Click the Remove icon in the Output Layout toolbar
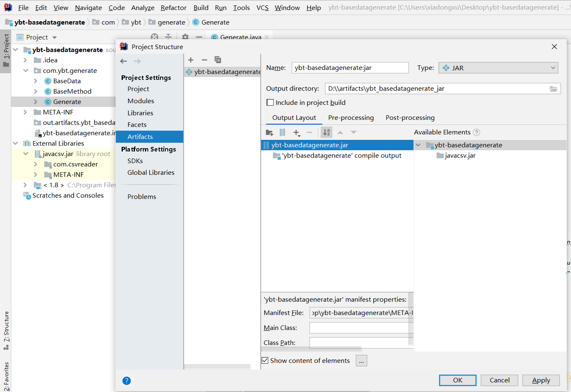The width and height of the screenshot is (571, 392). (x=309, y=132)
